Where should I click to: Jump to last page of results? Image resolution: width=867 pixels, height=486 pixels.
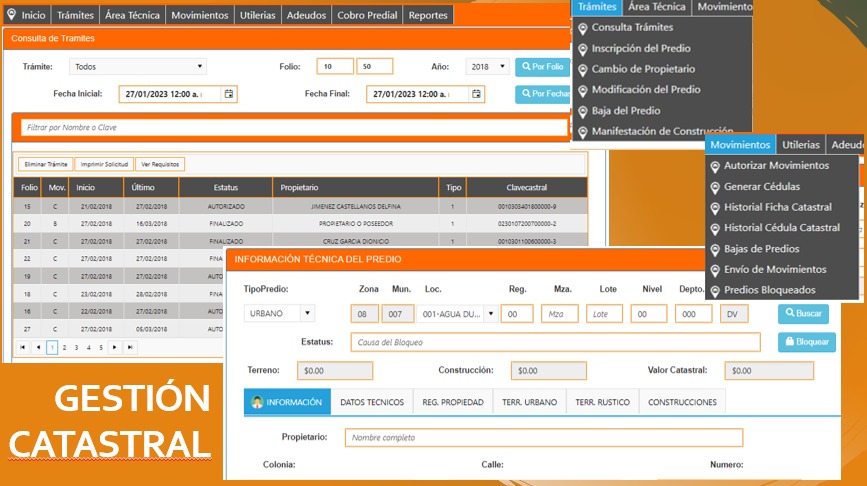click(x=129, y=347)
